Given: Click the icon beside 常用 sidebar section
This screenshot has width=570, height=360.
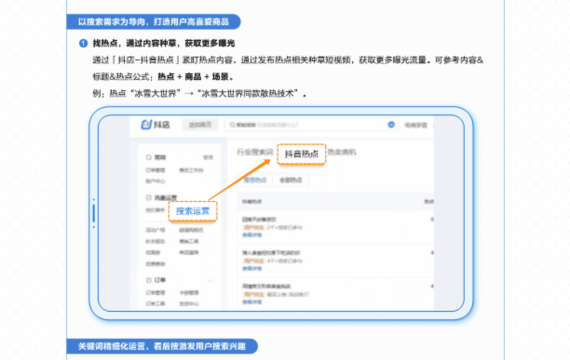Looking at the screenshot, I should click(149, 157).
